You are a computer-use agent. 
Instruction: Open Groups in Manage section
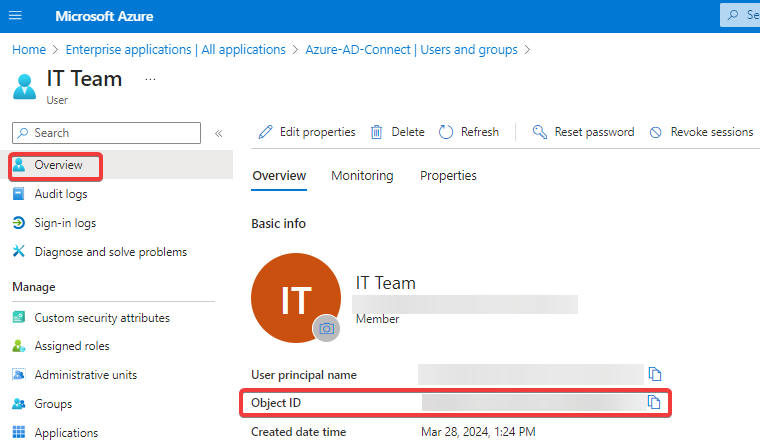pos(53,404)
